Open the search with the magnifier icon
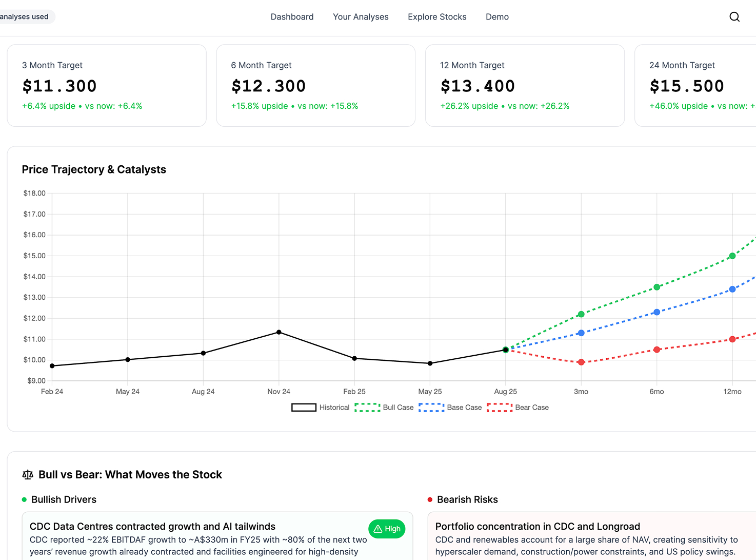This screenshot has width=756, height=560. (x=734, y=16)
